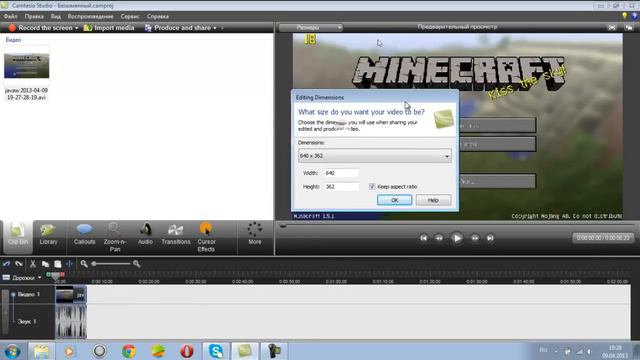Click Import media button

[x=109, y=28]
